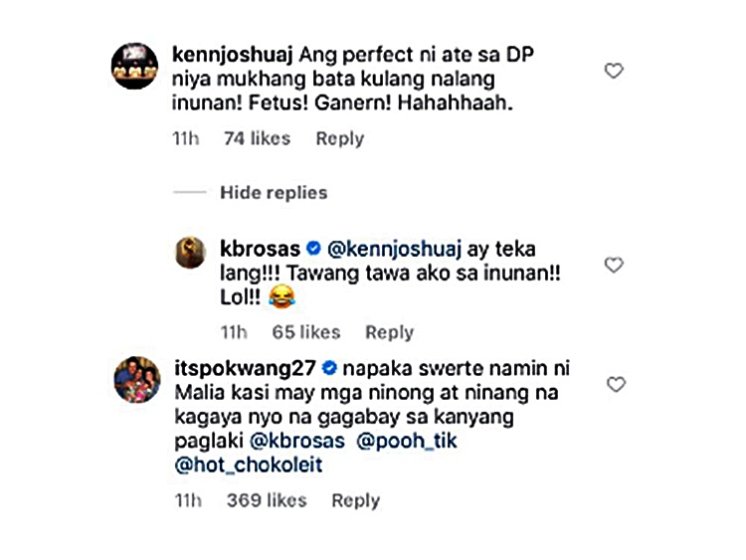Collapse thread with Hide replies
Viewport: 746px width, 560px height.
pyautogui.click(x=274, y=192)
